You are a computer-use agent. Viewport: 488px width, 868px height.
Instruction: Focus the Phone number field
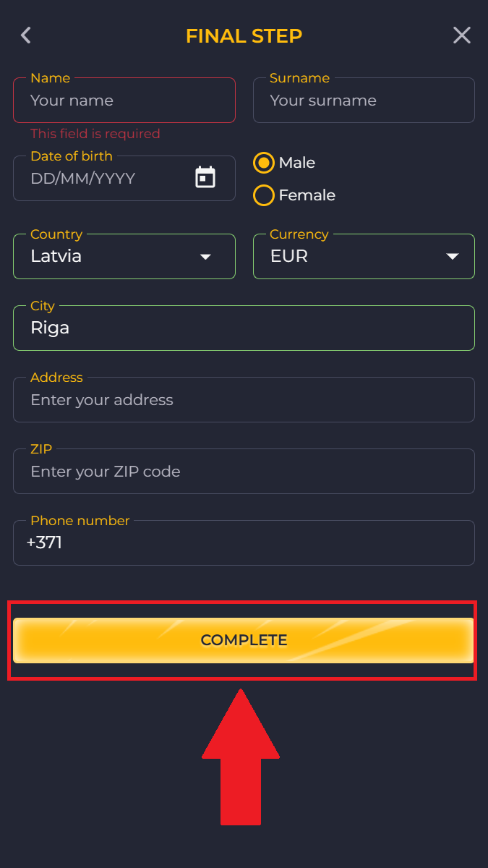(244, 542)
